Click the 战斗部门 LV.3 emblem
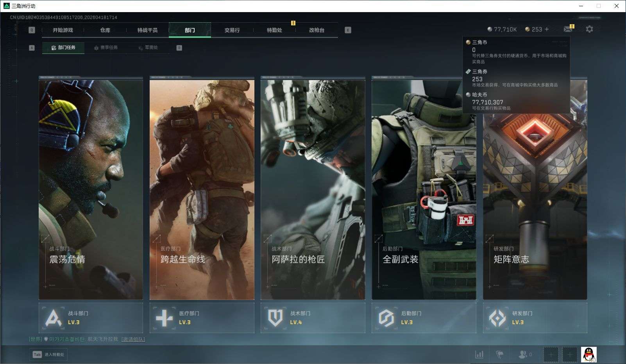 54,318
